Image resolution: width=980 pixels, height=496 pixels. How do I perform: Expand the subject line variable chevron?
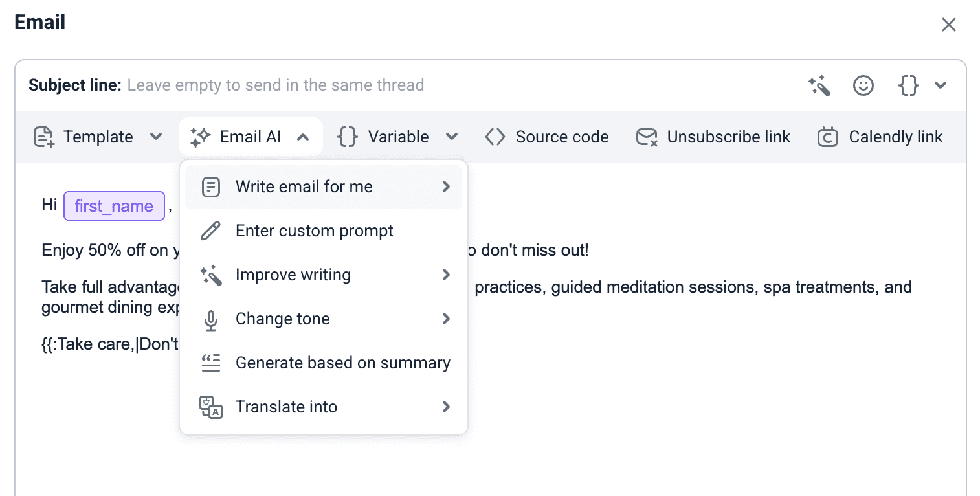(x=941, y=85)
